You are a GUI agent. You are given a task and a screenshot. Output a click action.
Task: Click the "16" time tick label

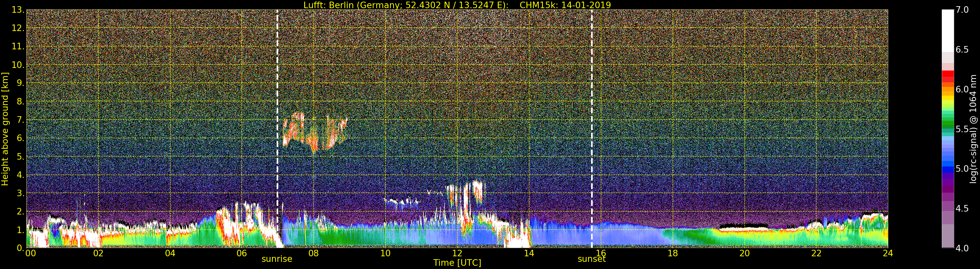(x=601, y=253)
